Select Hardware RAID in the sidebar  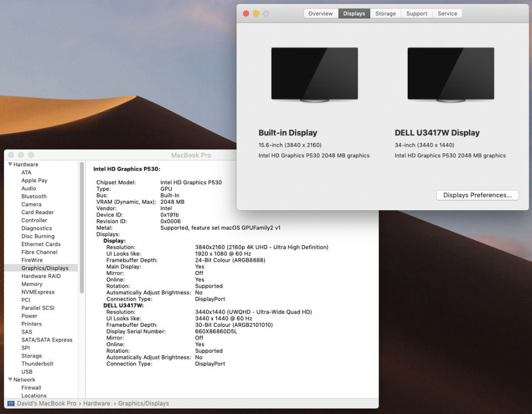[41, 276]
